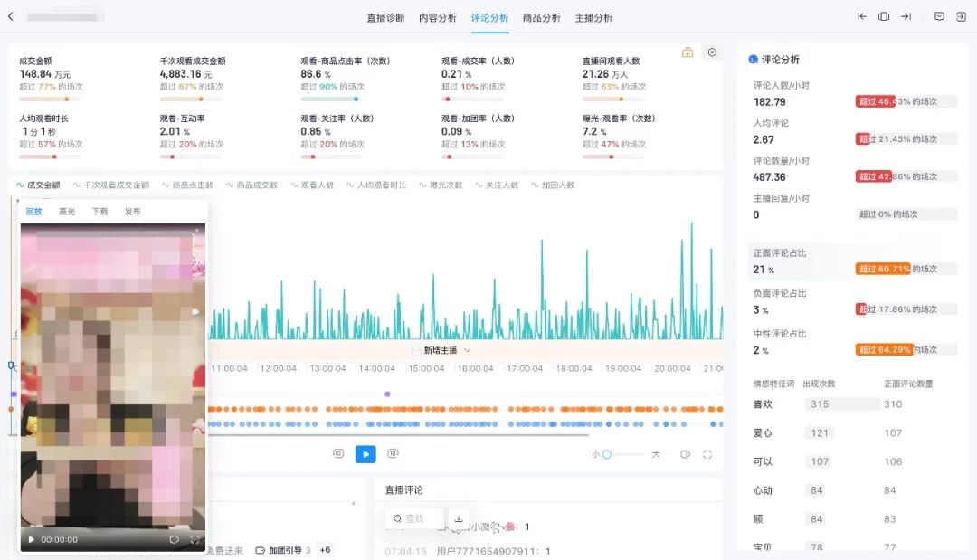977x560 pixels.
Task: Expand the +6 more tags button
Action: [325, 550]
